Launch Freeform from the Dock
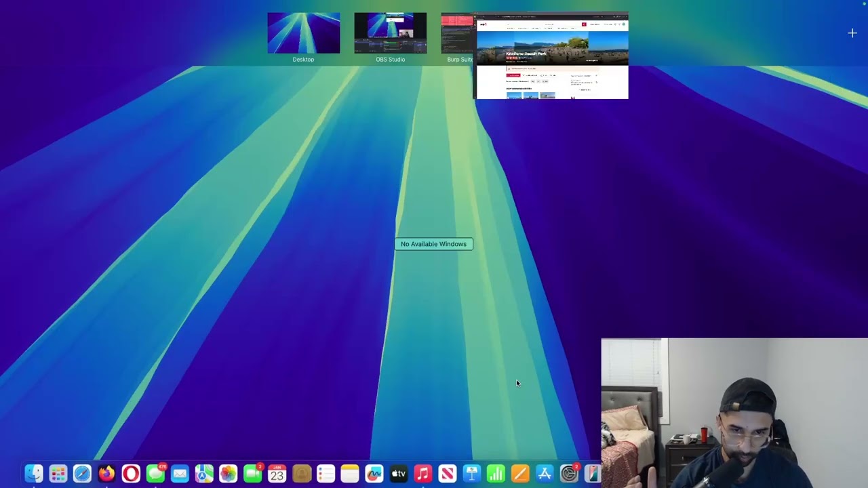The image size is (868, 488). (374, 474)
